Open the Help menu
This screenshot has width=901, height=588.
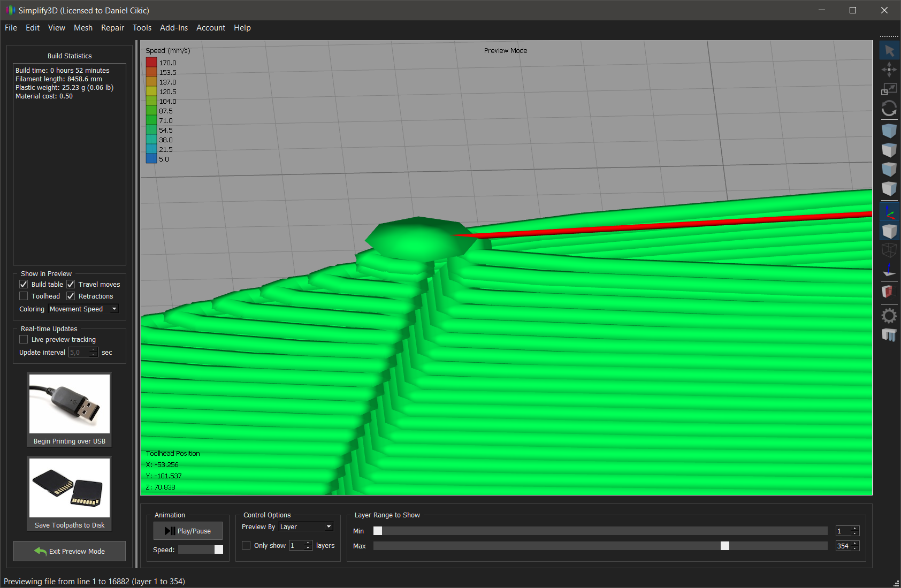[x=242, y=28]
